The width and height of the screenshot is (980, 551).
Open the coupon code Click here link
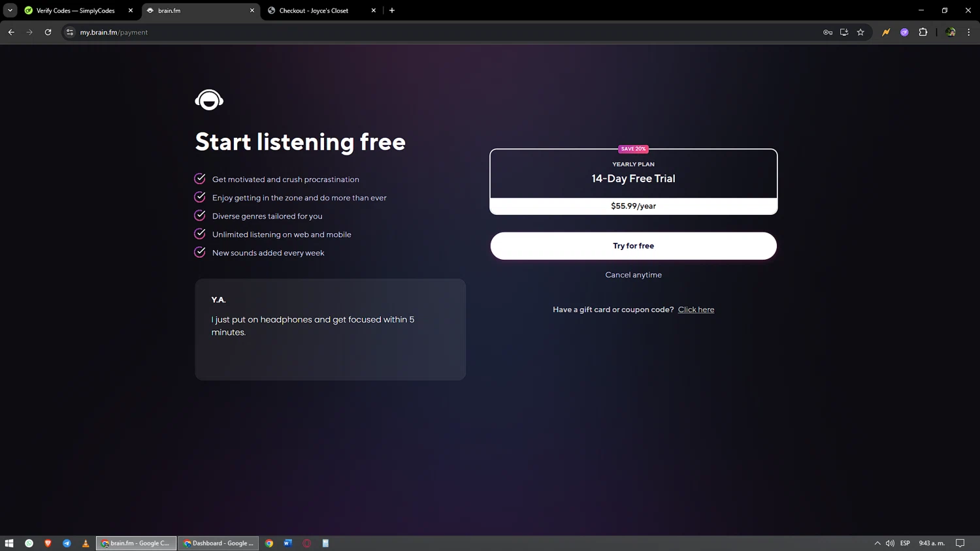[696, 309]
